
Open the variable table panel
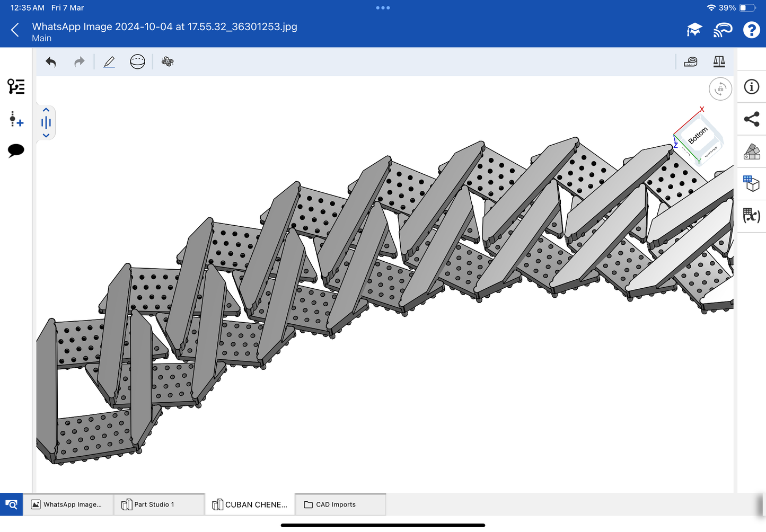751,216
